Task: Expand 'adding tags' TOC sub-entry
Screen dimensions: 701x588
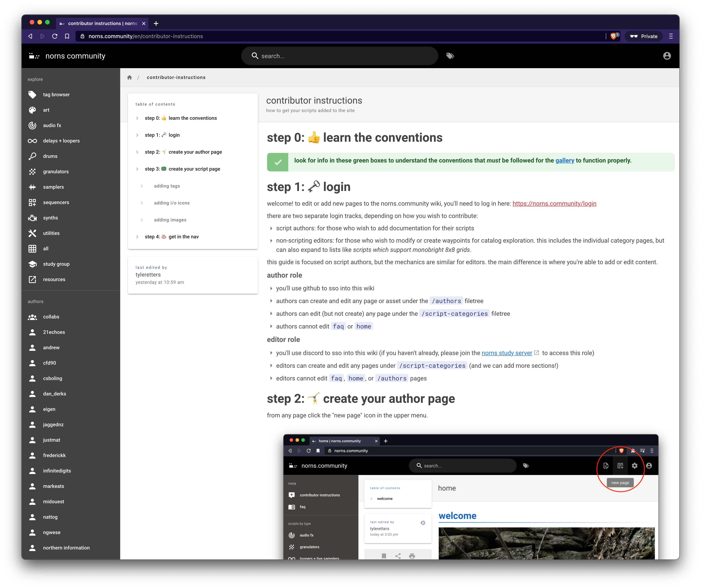Action: tap(142, 186)
